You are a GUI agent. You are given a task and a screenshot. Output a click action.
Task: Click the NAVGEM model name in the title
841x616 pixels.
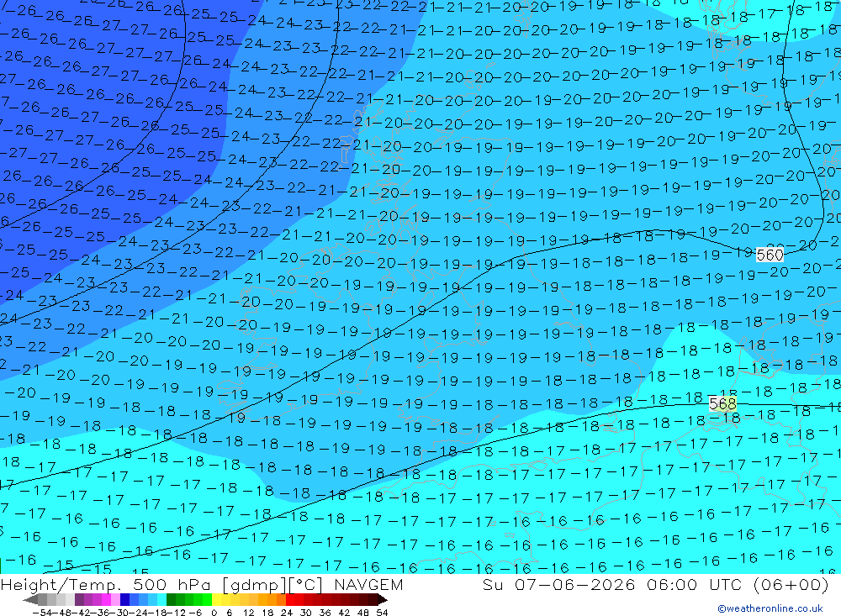368,585
